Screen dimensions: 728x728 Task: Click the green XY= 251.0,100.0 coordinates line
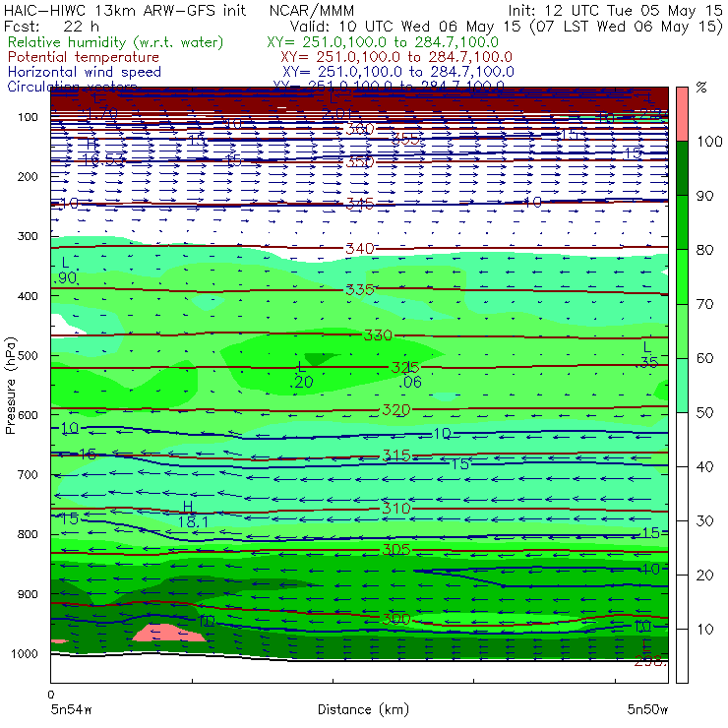[x=383, y=42]
